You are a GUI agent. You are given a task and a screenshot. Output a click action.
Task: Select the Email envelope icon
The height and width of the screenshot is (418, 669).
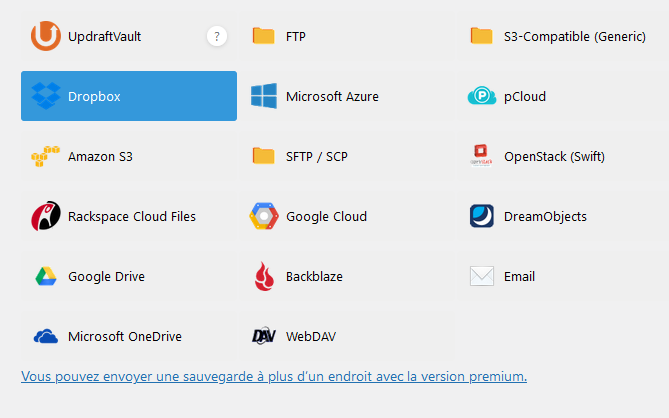coord(482,276)
